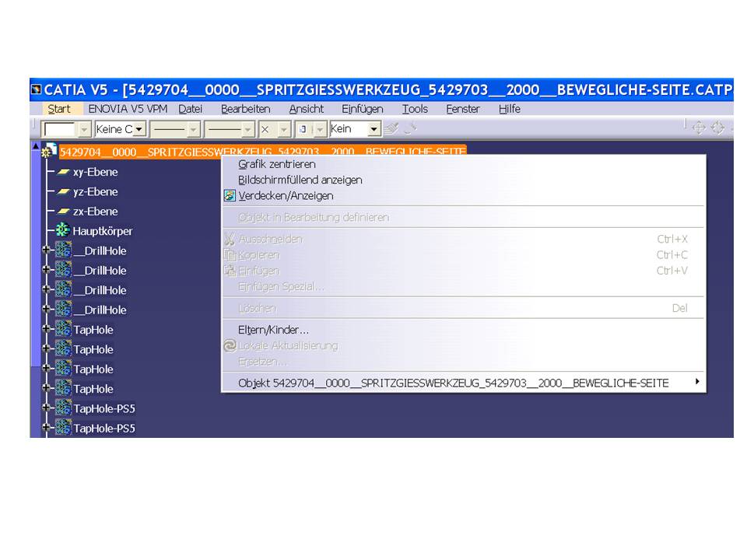The image size is (747, 560).
Task: Open submenu arrow of Objekt 5429704 entry
Action: click(x=697, y=382)
